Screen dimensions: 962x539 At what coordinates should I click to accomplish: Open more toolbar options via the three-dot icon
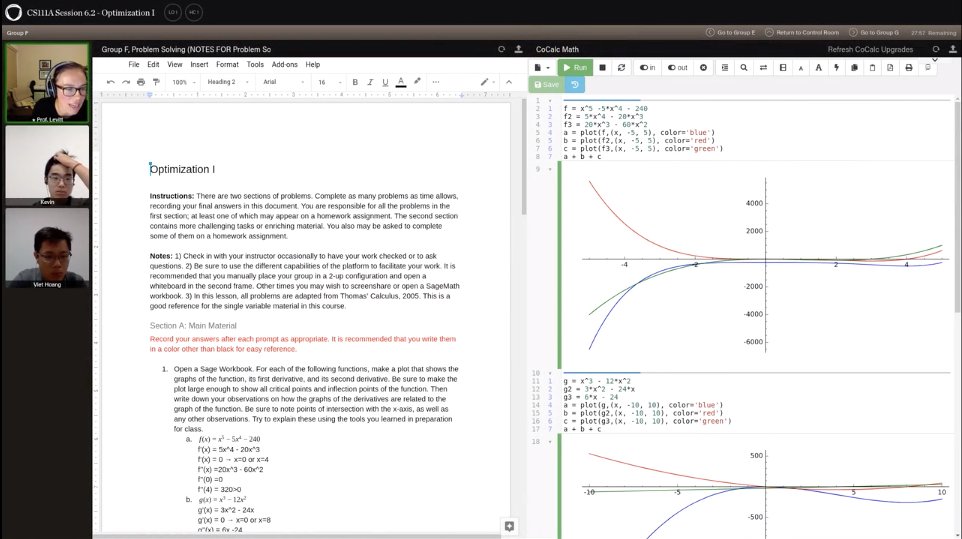[436, 82]
